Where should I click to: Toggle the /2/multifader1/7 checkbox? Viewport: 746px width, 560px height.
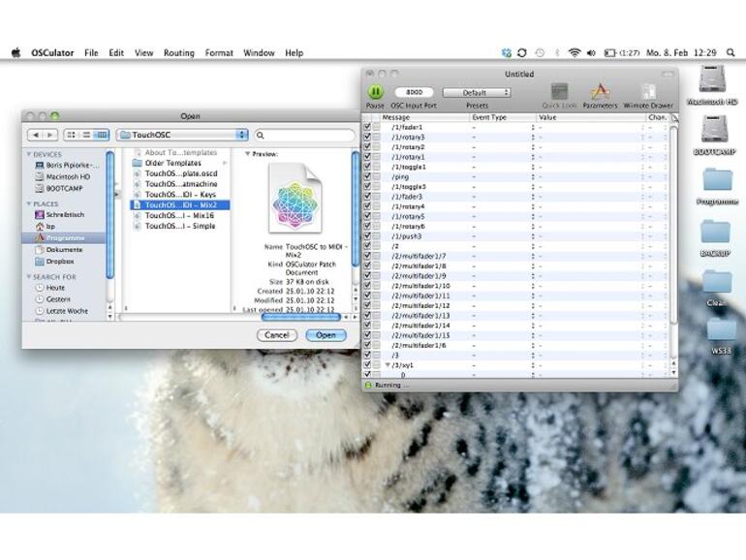point(367,256)
